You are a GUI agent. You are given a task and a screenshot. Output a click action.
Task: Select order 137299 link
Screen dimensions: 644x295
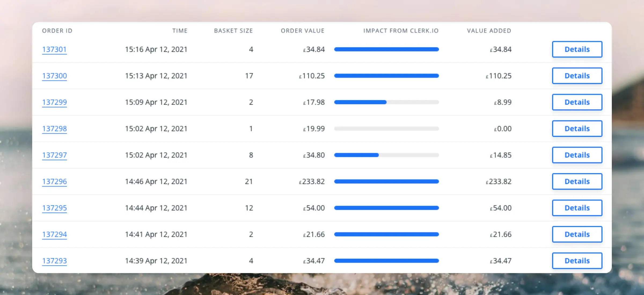pyautogui.click(x=54, y=102)
